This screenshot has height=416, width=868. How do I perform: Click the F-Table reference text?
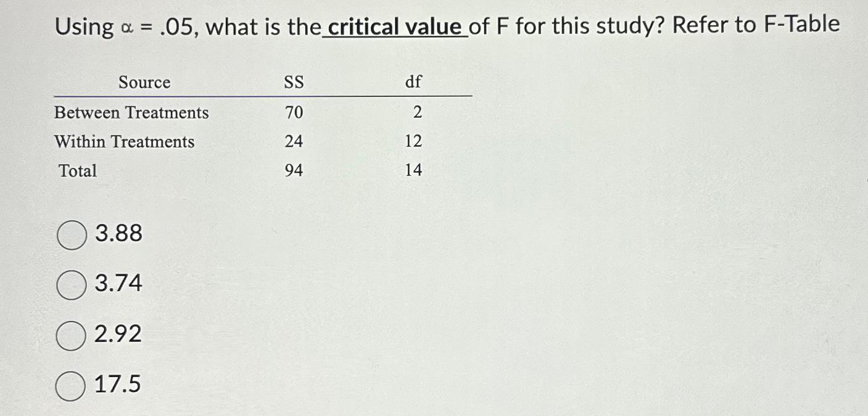798,25
